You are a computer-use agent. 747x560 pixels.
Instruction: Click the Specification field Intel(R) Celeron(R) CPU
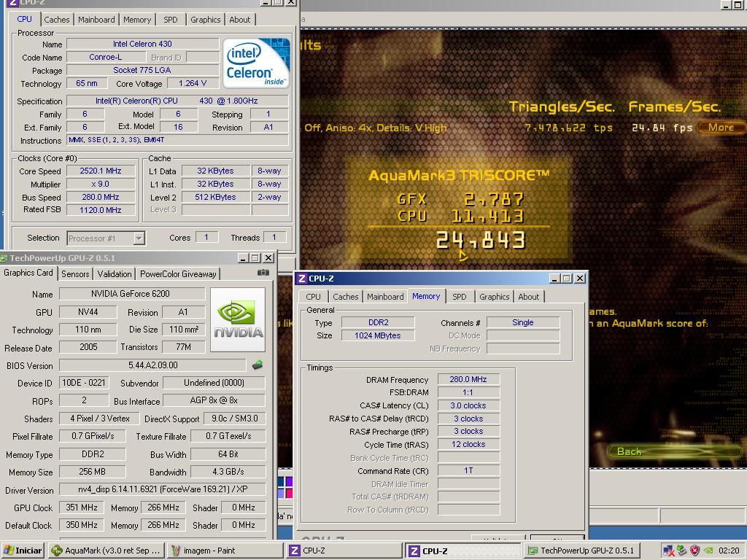177,101
